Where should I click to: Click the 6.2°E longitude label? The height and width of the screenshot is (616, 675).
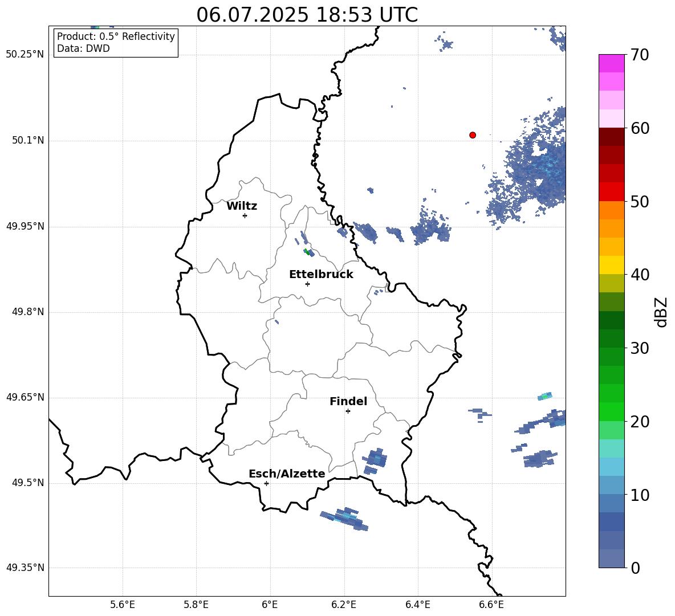pyautogui.click(x=344, y=605)
